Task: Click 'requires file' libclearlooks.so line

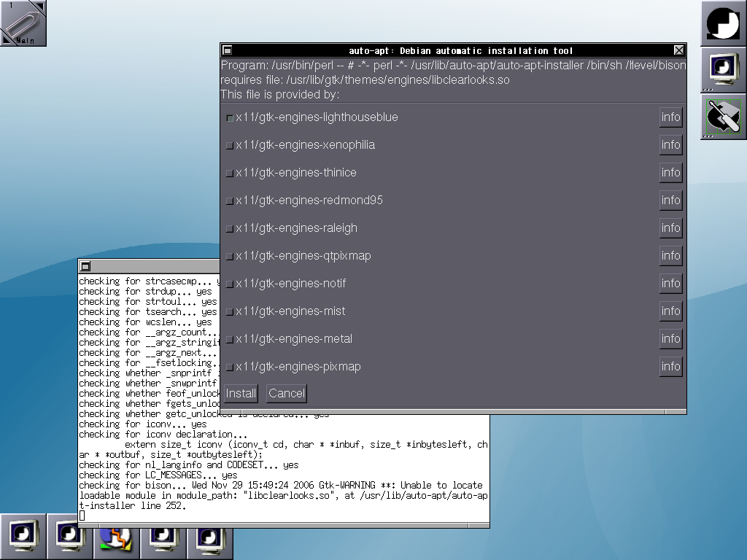Action: pyautogui.click(x=365, y=80)
